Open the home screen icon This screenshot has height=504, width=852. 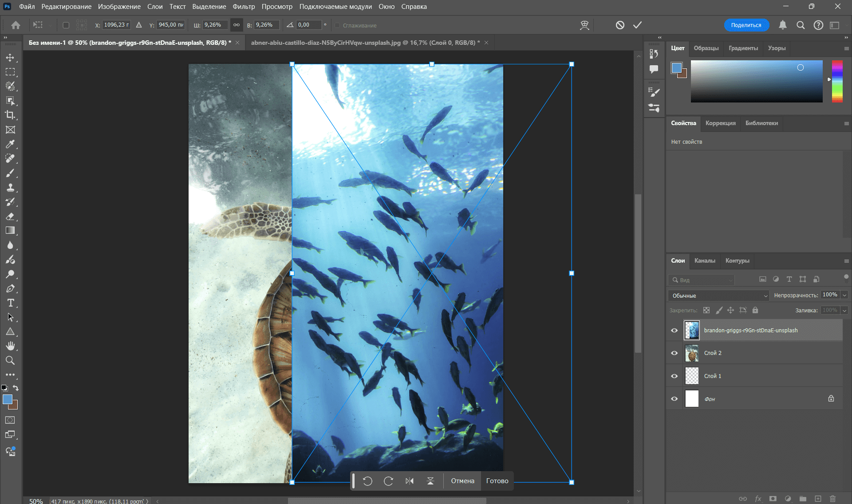pyautogui.click(x=16, y=25)
